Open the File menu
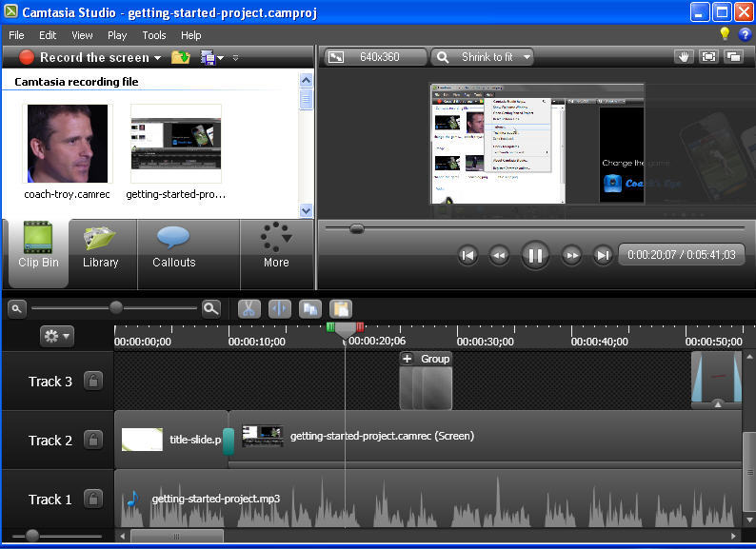The height and width of the screenshot is (549, 756). pyautogui.click(x=16, y=35)
